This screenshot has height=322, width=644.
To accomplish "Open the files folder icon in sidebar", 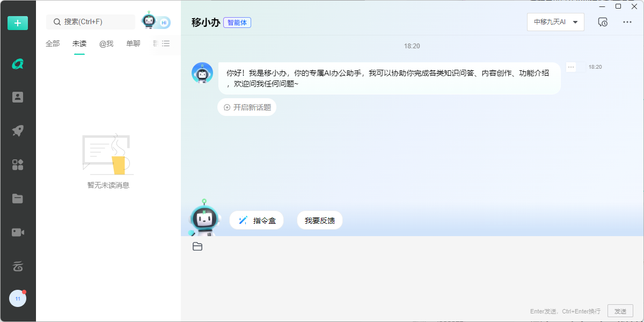I will click(18, 198).
